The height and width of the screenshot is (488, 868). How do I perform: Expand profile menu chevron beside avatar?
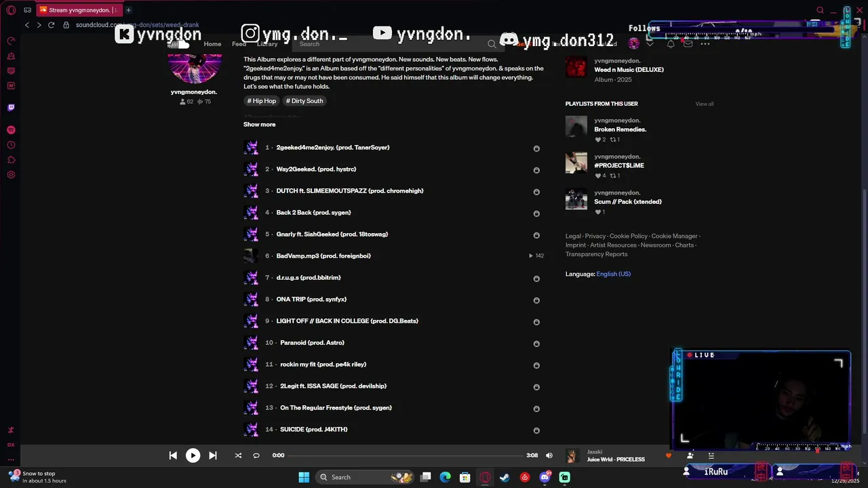pyautogui.click(x=650, y=44)
